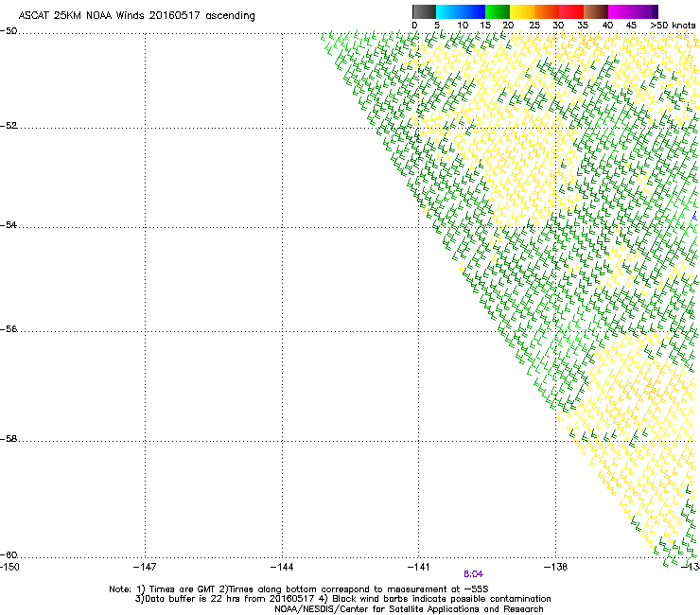Click the '-56' latitude axis label
The height and width of the screenshot is (615, 700).
point(9,329)
